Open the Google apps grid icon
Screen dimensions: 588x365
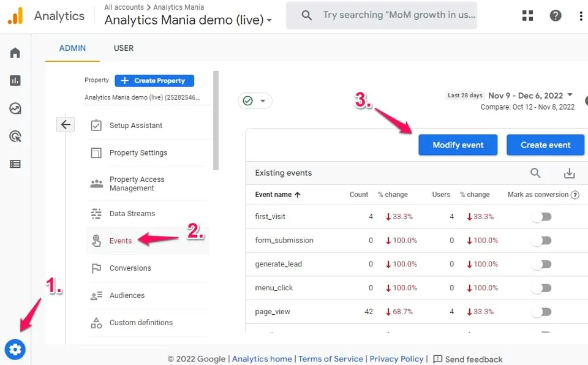click(527, 15)
